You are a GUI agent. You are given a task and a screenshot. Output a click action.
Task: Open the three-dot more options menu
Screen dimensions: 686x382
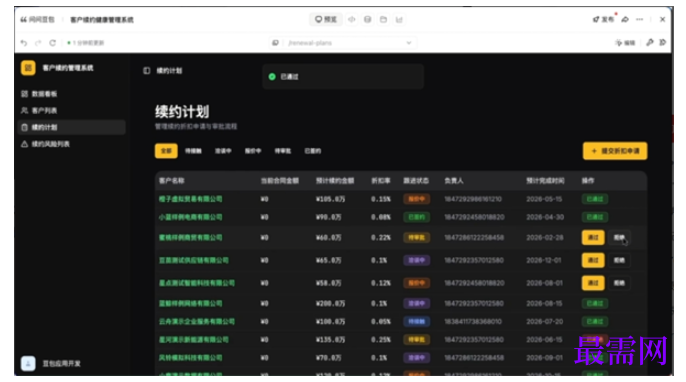(x=640, y=19)
